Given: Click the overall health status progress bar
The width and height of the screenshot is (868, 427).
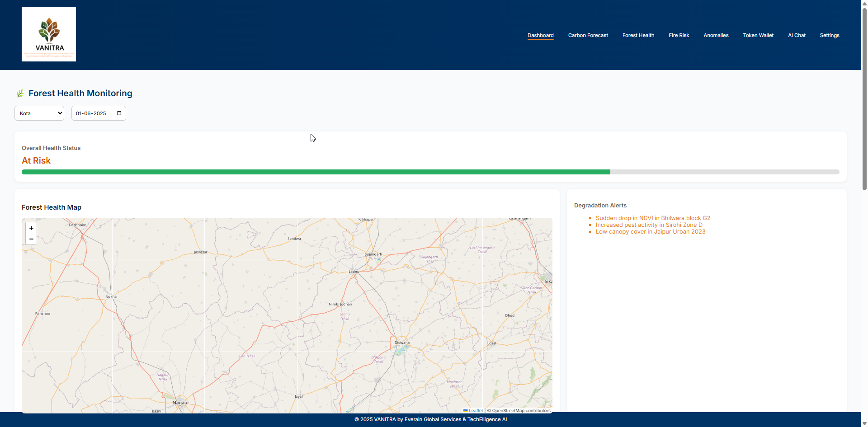Looking at the screenshot, I should pos(430,172).
